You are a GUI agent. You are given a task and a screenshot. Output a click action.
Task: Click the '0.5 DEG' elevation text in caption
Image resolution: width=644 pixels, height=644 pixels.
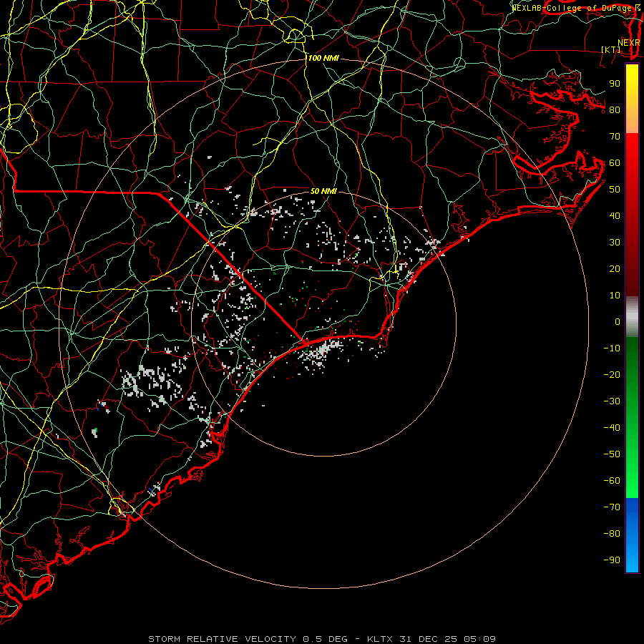[x=326, y=639]
